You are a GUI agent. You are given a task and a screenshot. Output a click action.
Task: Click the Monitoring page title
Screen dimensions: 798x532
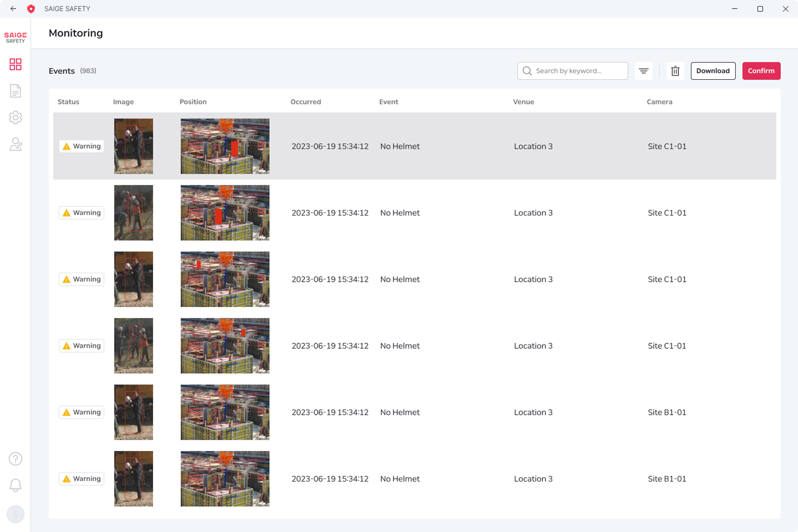76,33
